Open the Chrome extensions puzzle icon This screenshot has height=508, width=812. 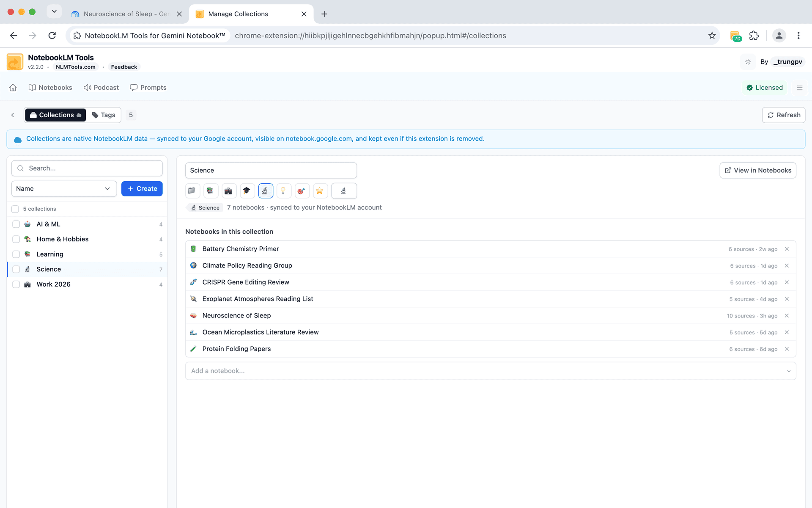(754, 36)
